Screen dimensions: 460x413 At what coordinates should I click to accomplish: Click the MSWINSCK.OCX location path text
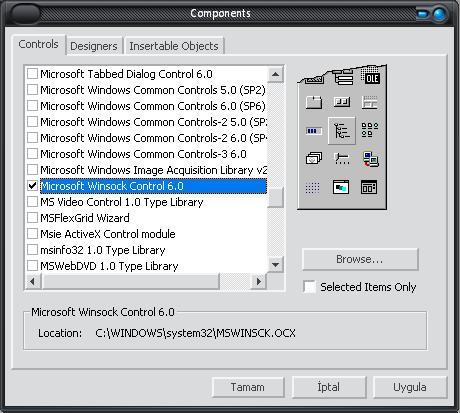[x=195, y=333]
